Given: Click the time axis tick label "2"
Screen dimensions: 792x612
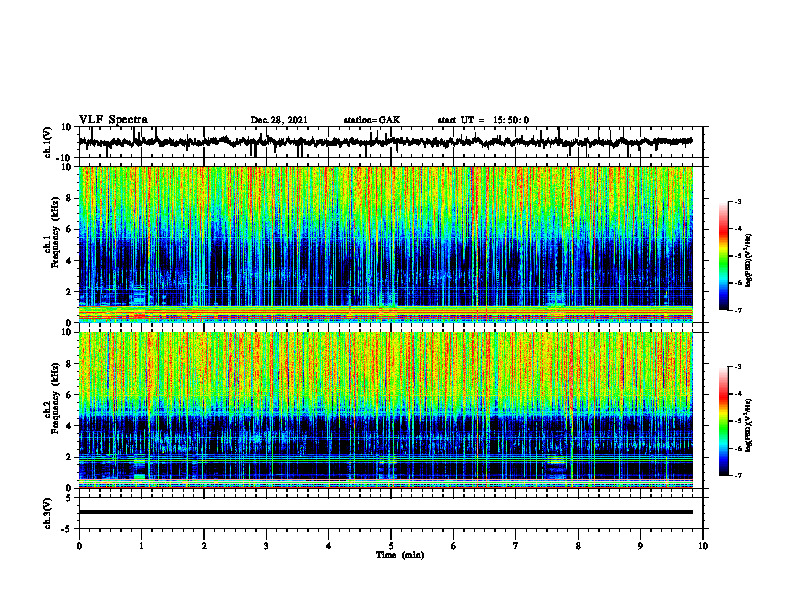Looking at the screenshot, I should 204,546.
